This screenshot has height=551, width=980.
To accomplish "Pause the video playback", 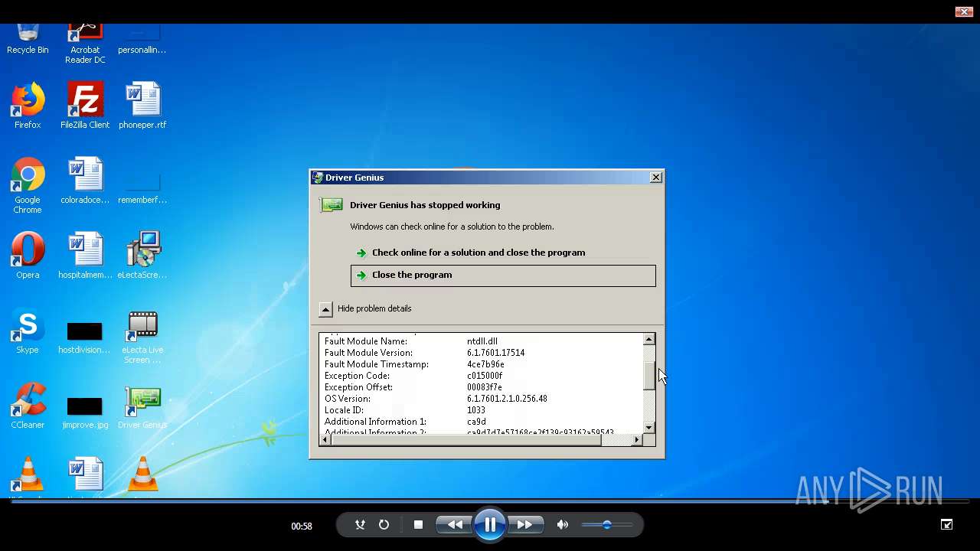I will tap(490, 525).
